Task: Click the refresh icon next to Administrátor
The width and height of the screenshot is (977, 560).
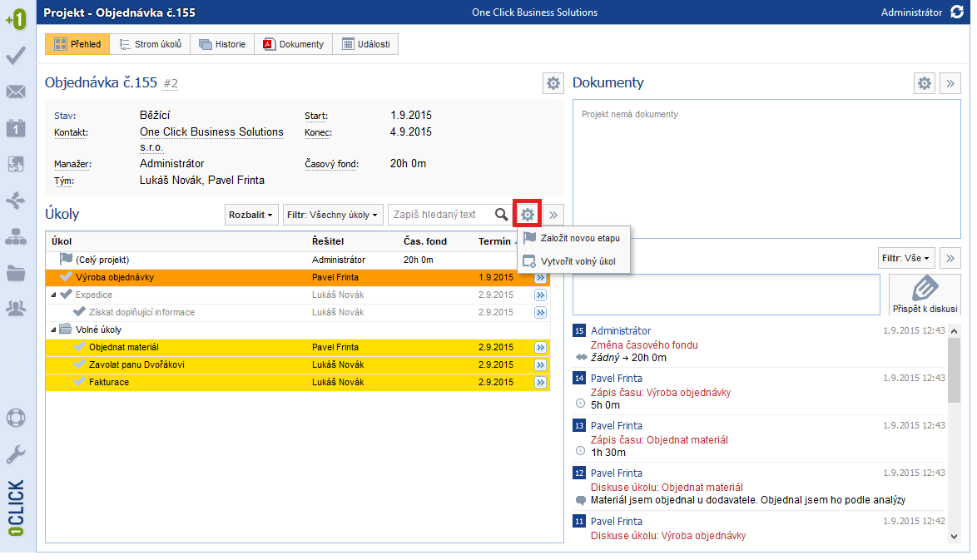Action: [956, 12]
